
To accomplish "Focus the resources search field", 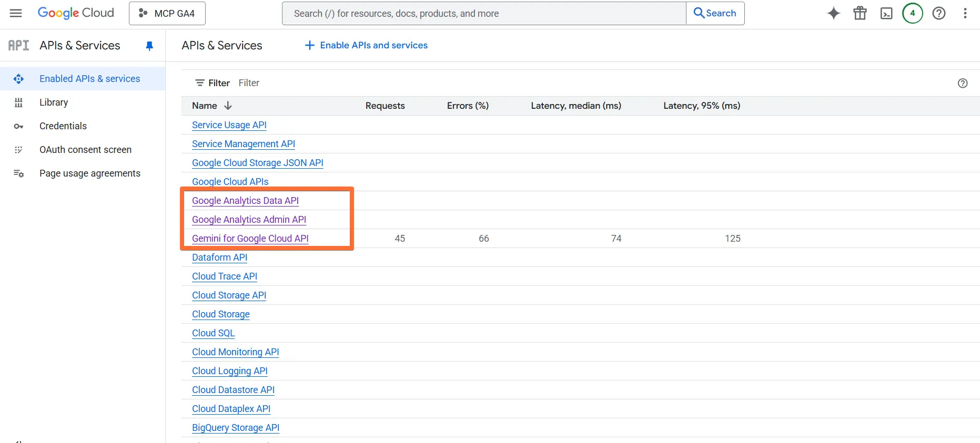I will 484,13.
